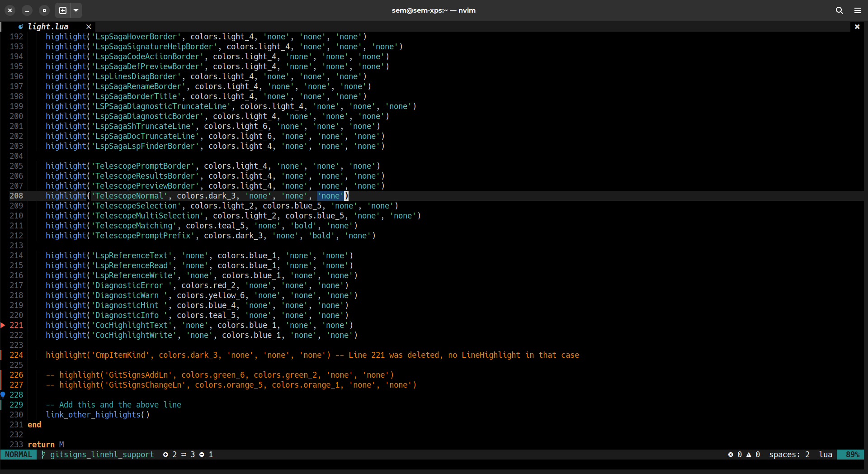
Task: Place cursor on 'LspSagaSignatureHelpBorder' on line 193
Action: [154, 47]
